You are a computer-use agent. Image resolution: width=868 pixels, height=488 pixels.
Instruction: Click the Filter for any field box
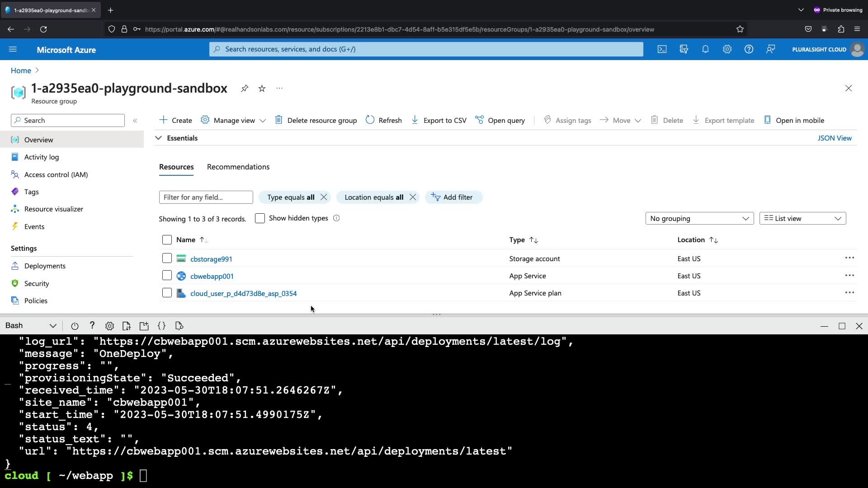point(206,197)
